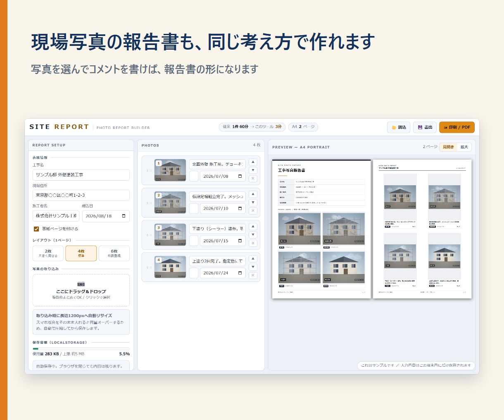Click the 現場住所 address field
The width and height of the screenshot is (504, 420).
[81, 195]
